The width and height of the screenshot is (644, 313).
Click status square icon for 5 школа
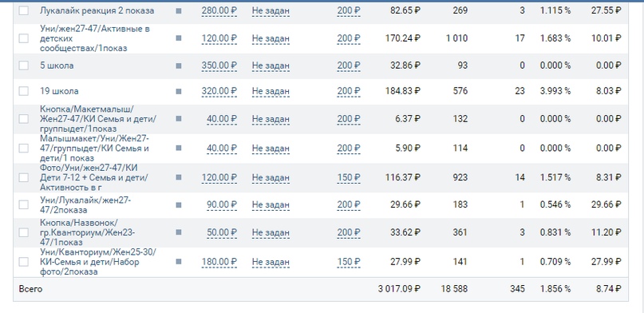tap(178, 65)
